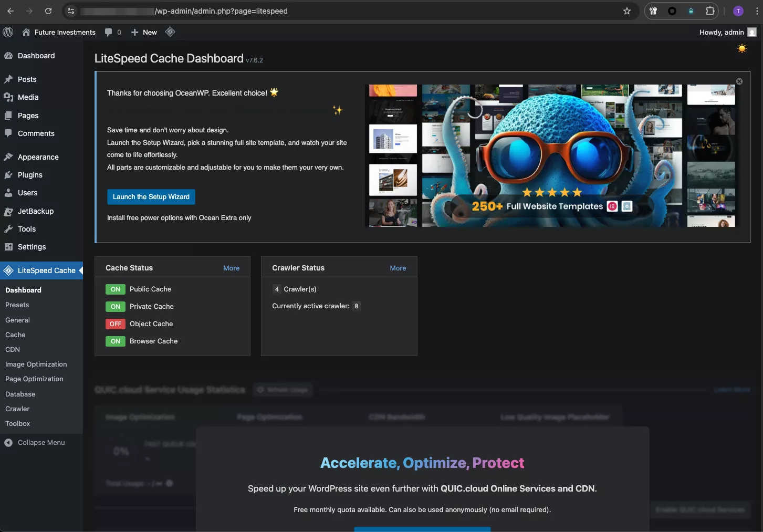Screen dimensions: 763x532
Task: Click the LiteSpeed diamond icon in admin bar
Action: 170,32
